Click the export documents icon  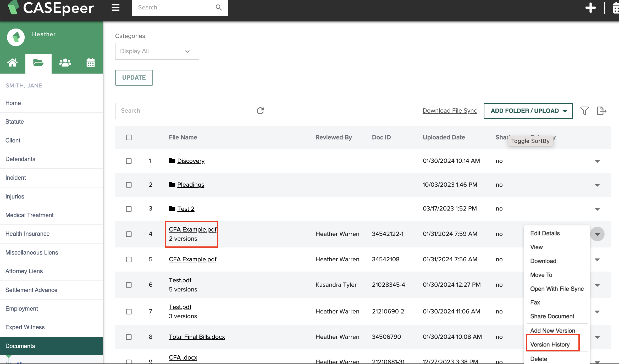[x=601, y=111]
